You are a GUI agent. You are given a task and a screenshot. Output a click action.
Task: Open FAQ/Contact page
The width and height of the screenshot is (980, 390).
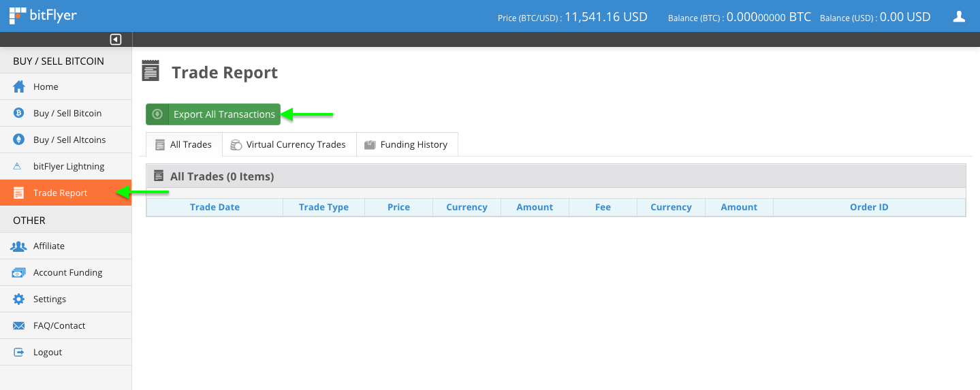[65, 325]
